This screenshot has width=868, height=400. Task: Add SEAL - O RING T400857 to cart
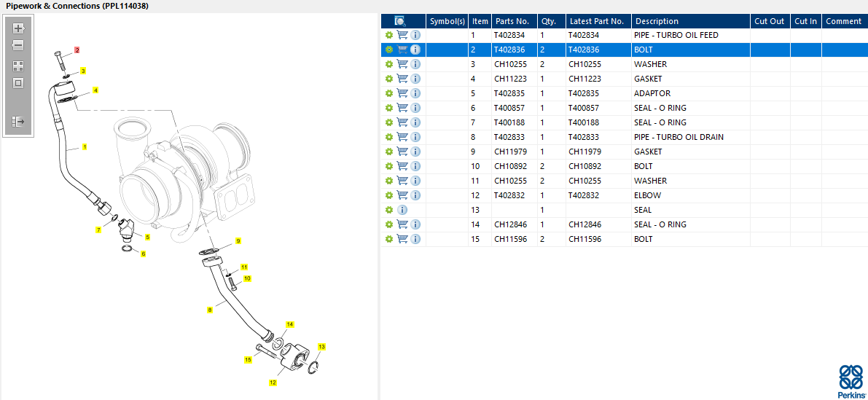[x=402, y=108]
